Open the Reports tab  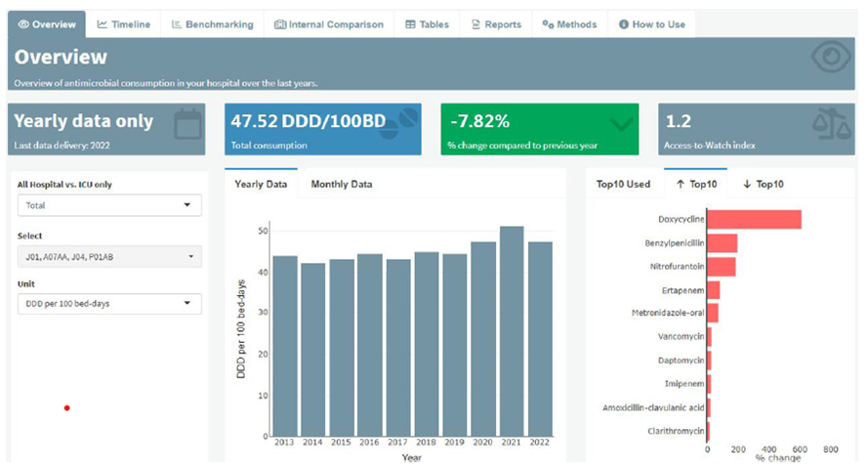pos(495,24)
